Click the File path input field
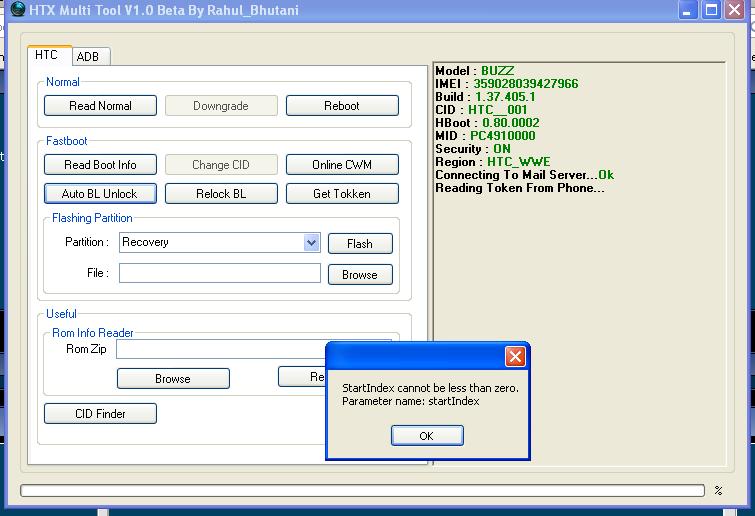Image resolution: width=755 pixels, height=516 pixels. coord(220,273)
